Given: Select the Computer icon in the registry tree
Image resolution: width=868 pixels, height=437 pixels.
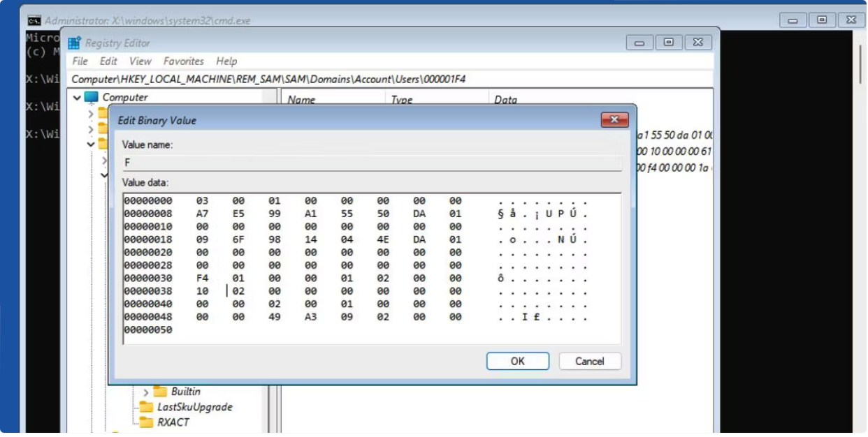Looking at the screenshot, I should (x=91, y=97).
